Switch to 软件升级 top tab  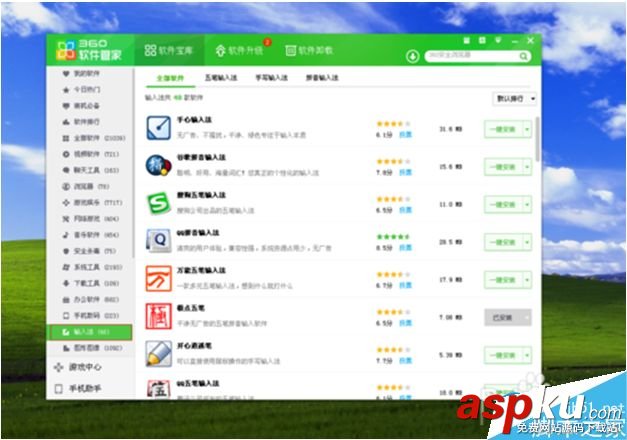(240, 50)
